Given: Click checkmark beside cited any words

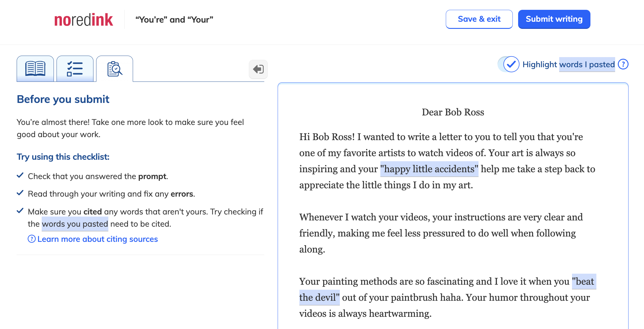Looking at the screenshot, I should click(20, 211).
